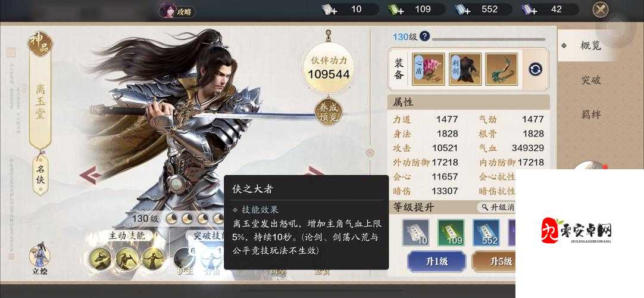Select the third active skill icon
Screen dimensions: 644x298
153,259
